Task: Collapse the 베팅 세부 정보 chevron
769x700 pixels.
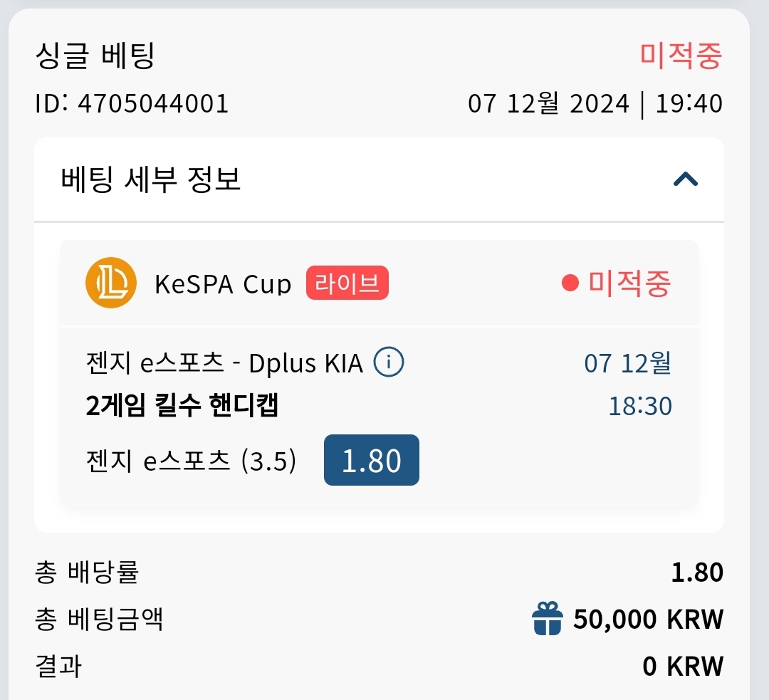Action: pos(685,179)
